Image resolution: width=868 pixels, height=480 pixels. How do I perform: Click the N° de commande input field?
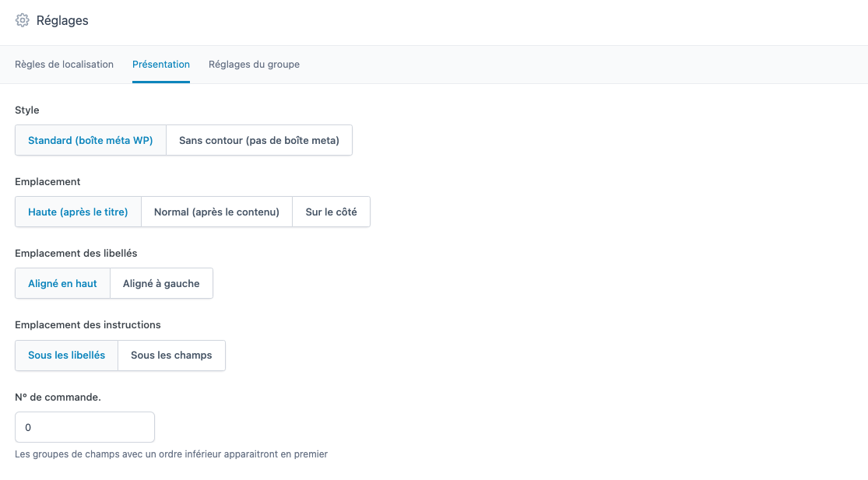85,427
